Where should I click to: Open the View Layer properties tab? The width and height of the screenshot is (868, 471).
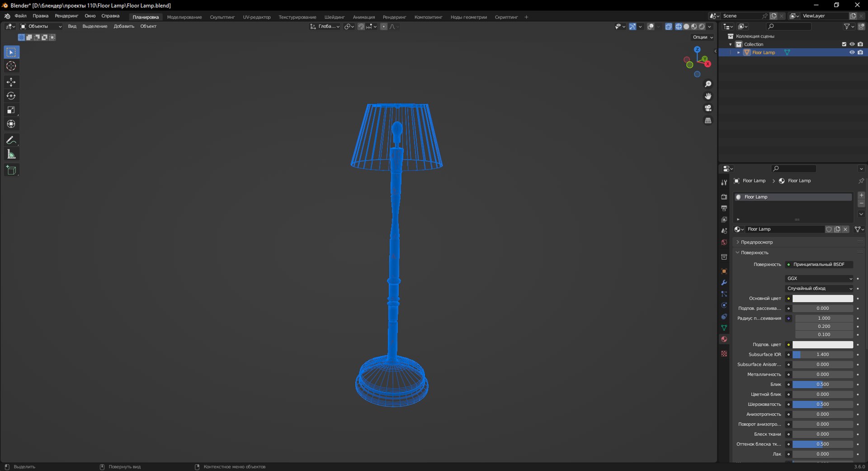point(724,219)
